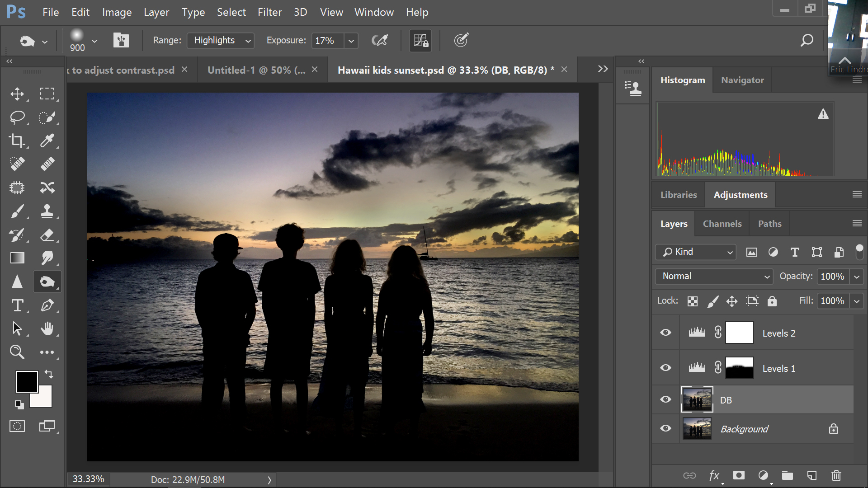Click the Lock all padlock button

click(772, 301)
